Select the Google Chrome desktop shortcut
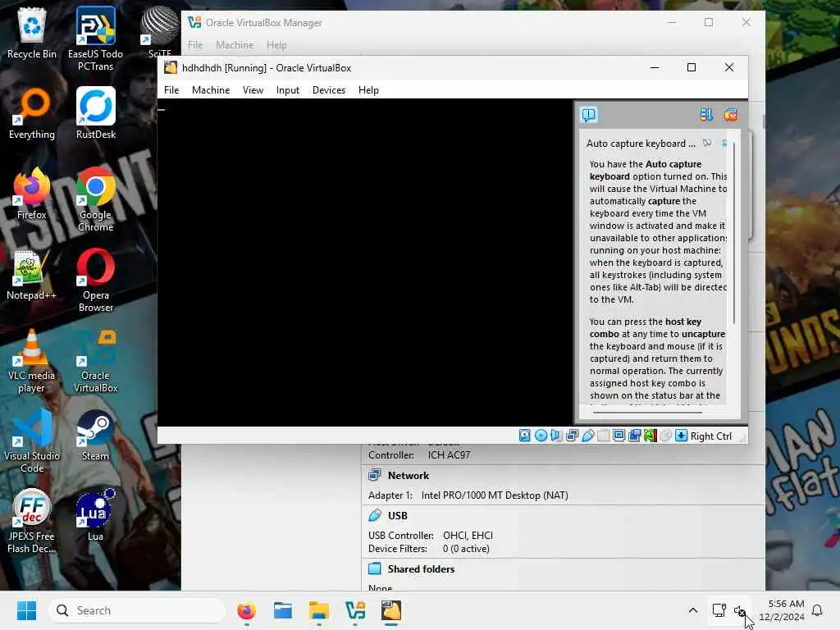This screenshot has height=630, width=840. pyautogui.click(x=95, y=199)
